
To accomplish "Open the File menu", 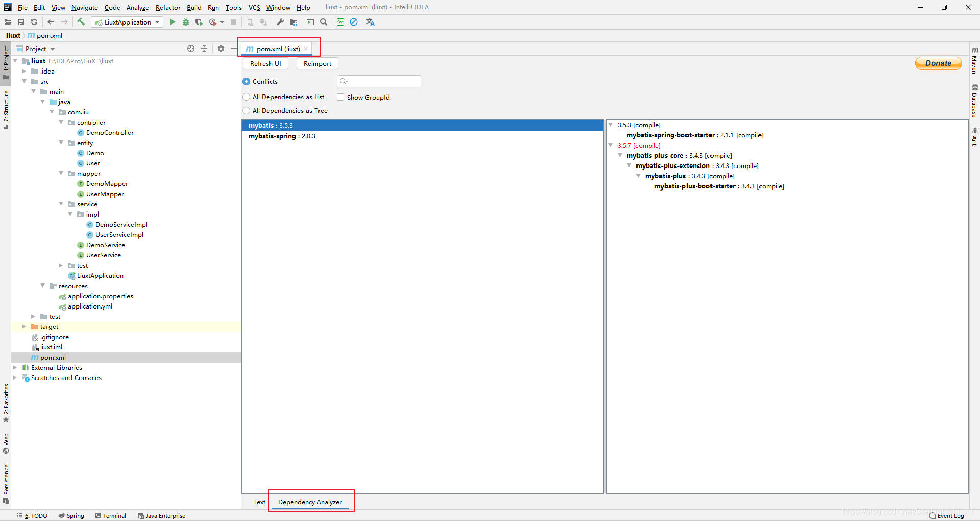I will click(22, 7).
